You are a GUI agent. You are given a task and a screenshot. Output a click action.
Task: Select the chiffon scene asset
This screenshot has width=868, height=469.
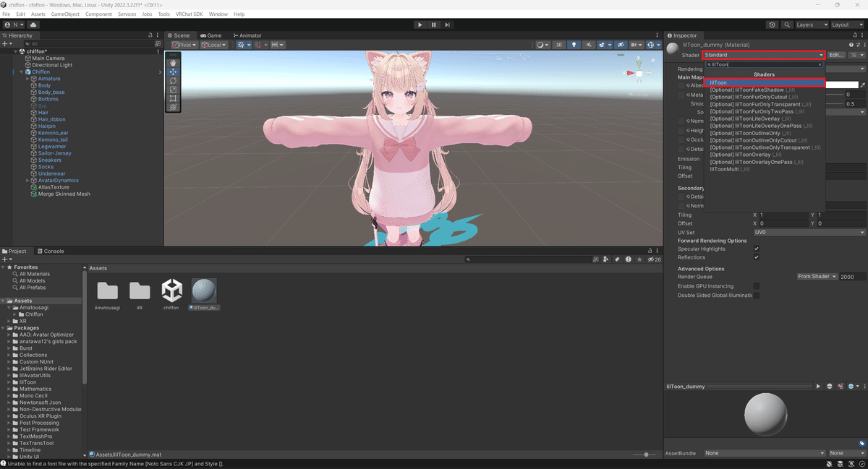(x=171, y=295)
